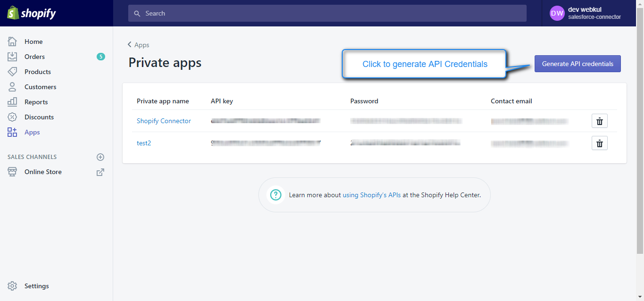The width and height of the screenshot is (644, 301).
Task: Open the Shopify Connector app link
Action: (164, 121)
